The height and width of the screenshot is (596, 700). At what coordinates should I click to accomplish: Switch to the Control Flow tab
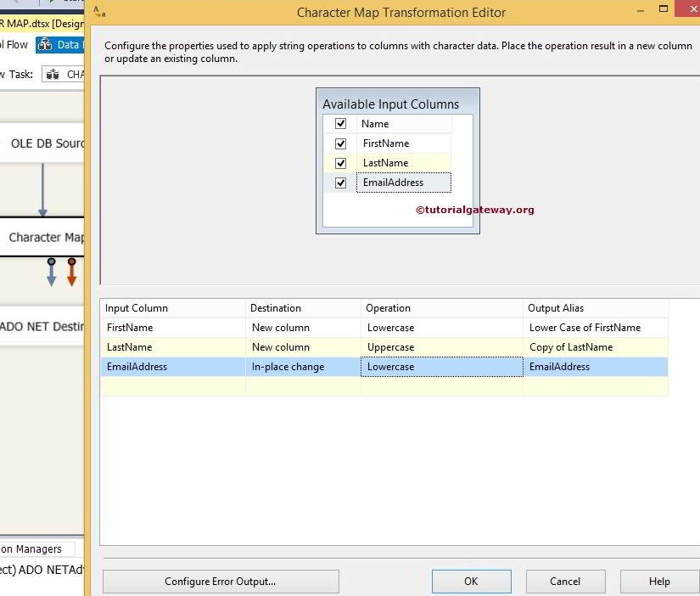pyautogui.click(x=13, y=44)
